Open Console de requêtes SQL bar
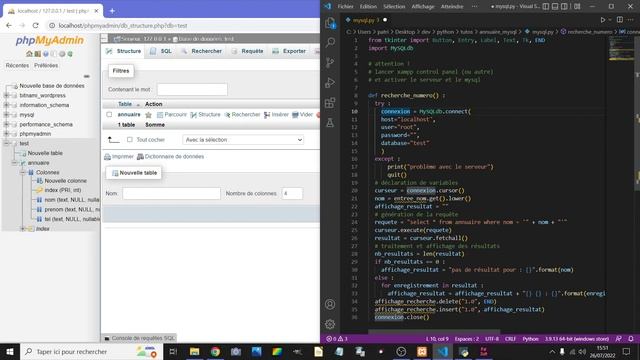Viewport: 640px width, 360px height. (139, 338)
